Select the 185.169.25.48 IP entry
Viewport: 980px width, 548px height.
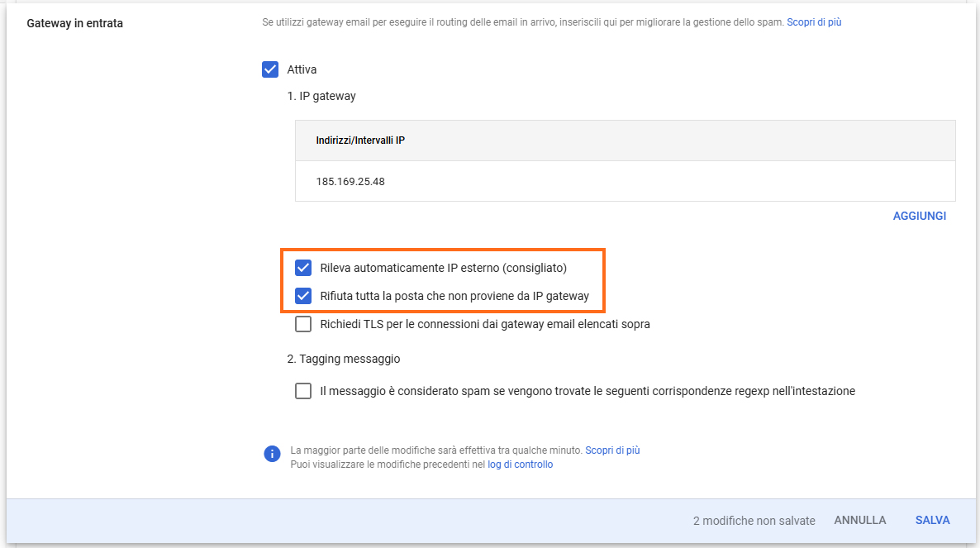[350, 181]
